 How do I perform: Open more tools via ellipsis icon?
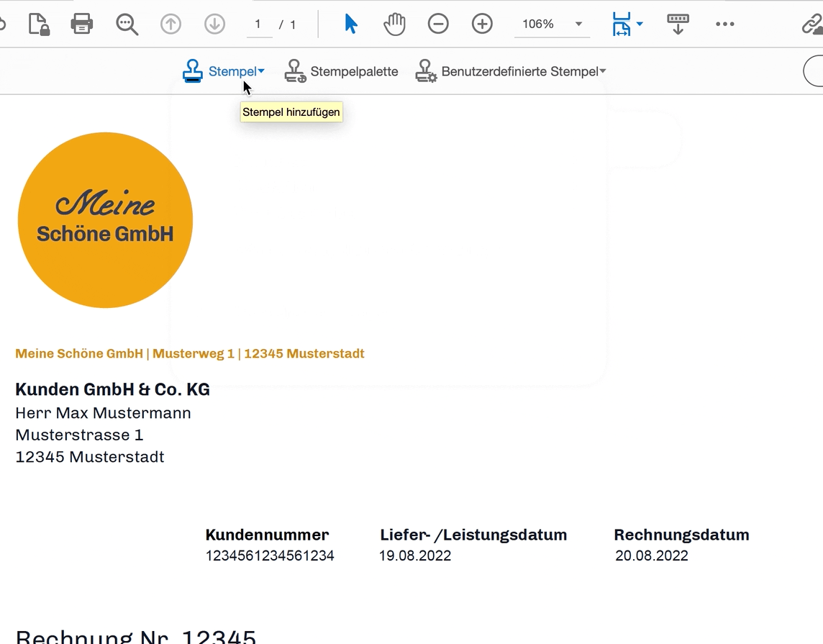(724, 24)
